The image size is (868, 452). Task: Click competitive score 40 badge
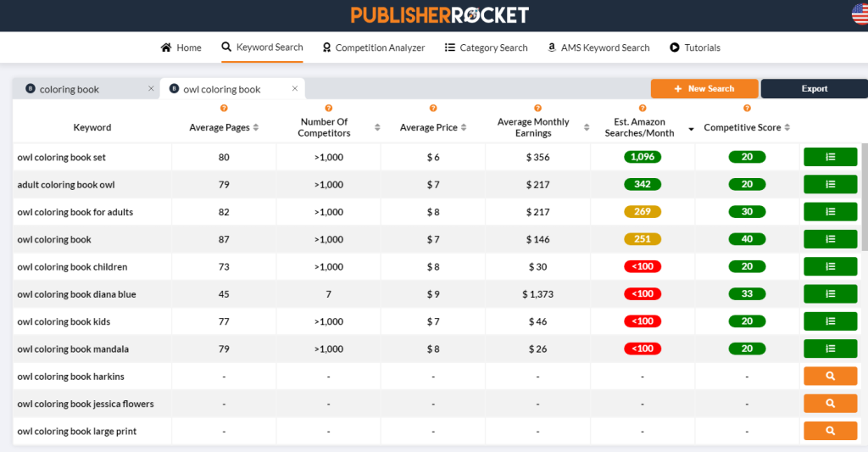tap(747, 239)
